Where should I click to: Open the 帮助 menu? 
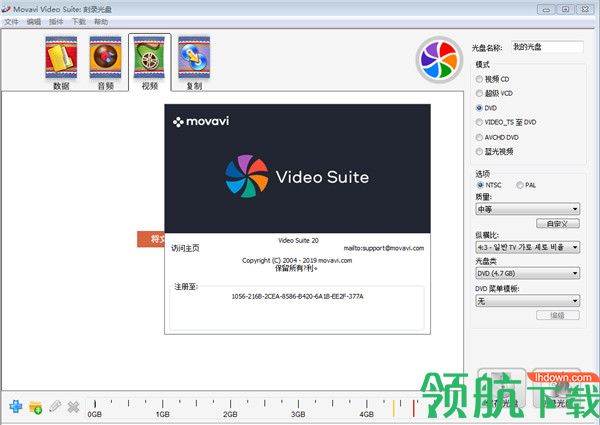[x=101, y=22]
